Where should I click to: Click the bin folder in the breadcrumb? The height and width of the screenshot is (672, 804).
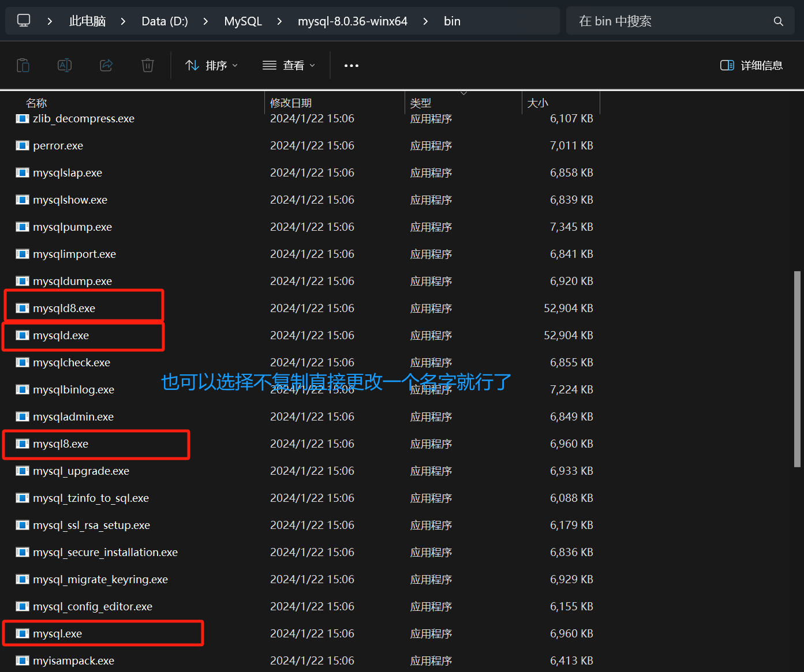click(x=452, y=21)
